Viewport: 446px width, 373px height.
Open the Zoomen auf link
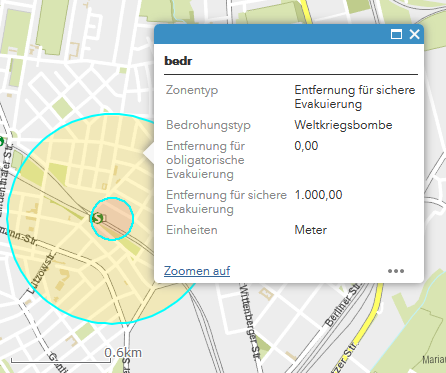[x=197, y=271]
